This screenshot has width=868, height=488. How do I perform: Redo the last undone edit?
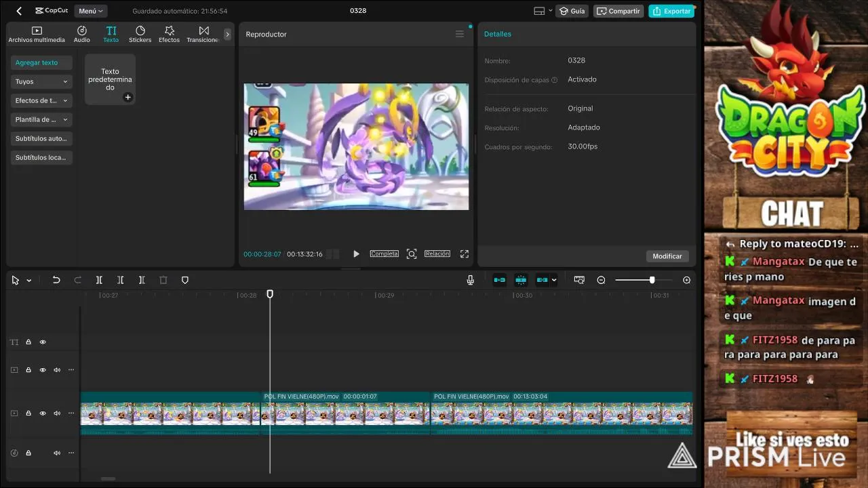[x=77, y=280]
